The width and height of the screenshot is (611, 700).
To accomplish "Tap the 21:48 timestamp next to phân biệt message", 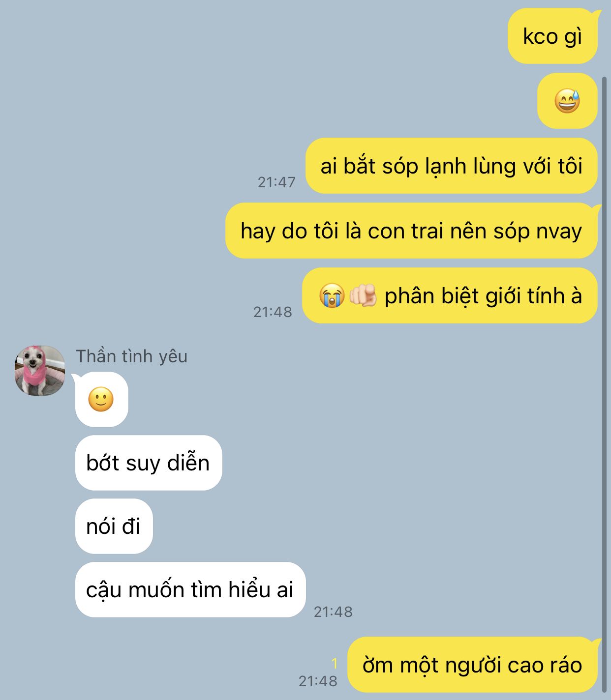I will (x=273, y=312).
